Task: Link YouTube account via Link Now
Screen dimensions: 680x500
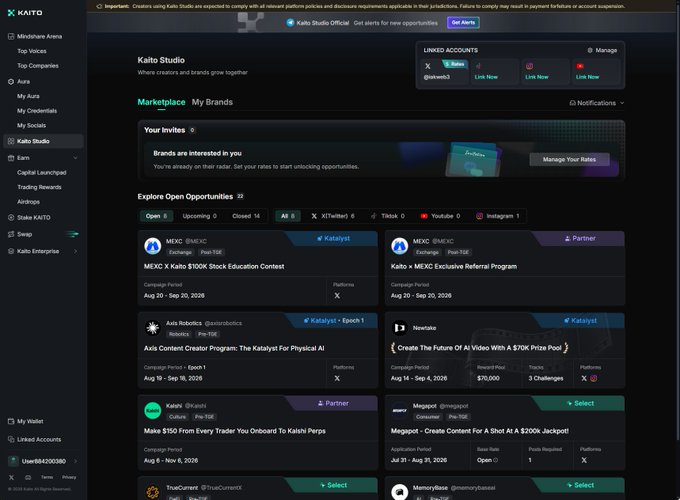Action: click(587, 77)
